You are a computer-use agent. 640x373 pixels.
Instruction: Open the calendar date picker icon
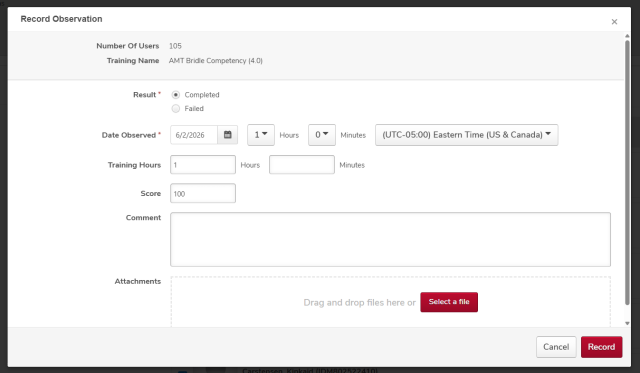[x=228, y=135]
